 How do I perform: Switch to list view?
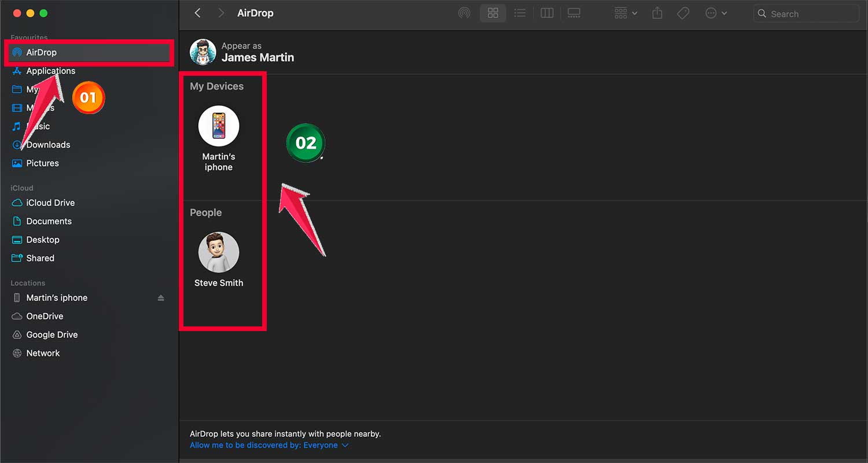520,13
